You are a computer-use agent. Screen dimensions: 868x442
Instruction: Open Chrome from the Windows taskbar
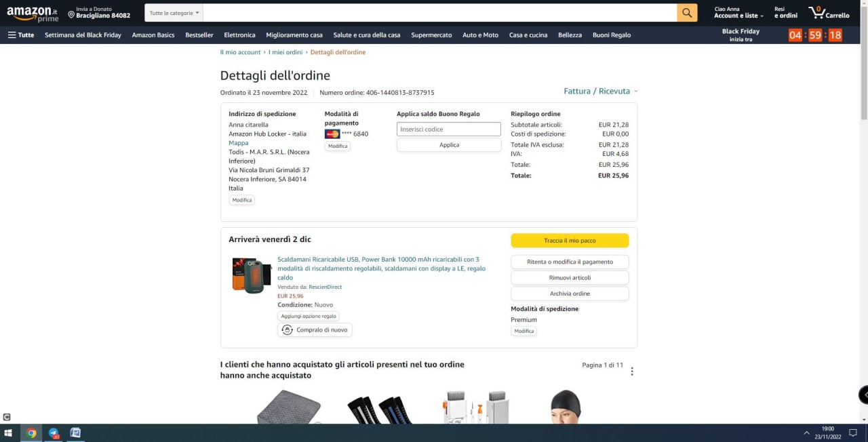tap(31, 433)
